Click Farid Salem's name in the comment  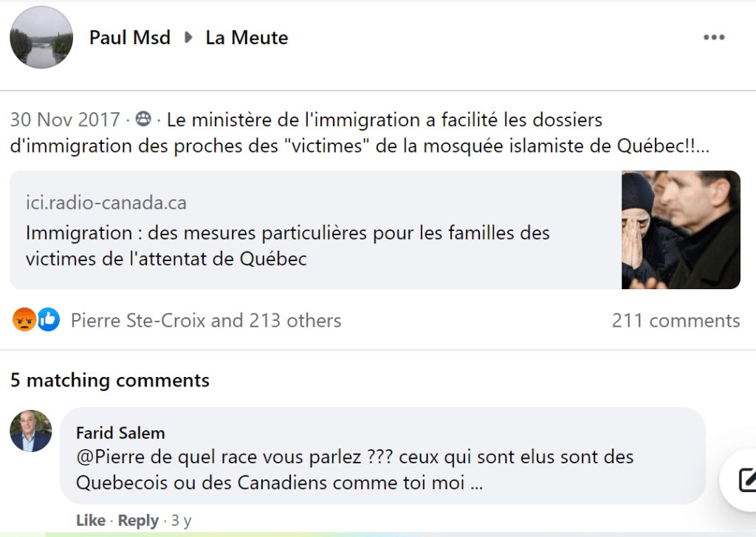click(x=120, y=432)
